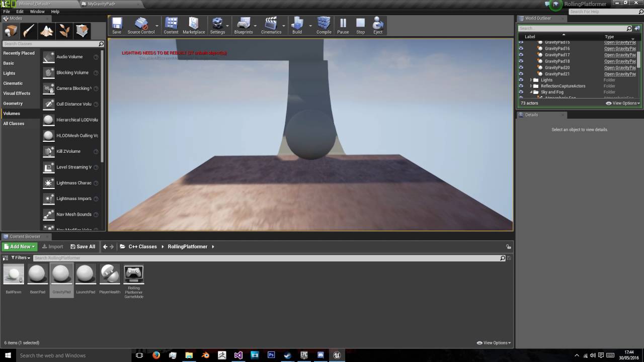644x362 pixels.
Task: Open the File menu
Action: point(7,12)
